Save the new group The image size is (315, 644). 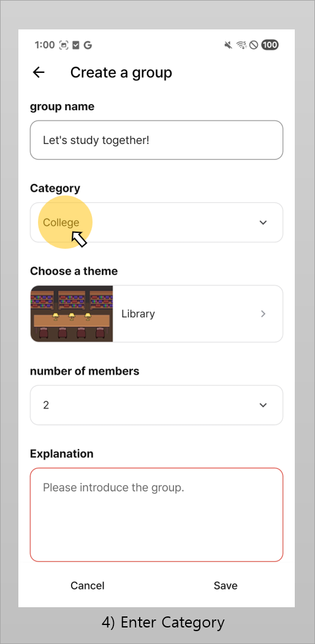point(226,585)
